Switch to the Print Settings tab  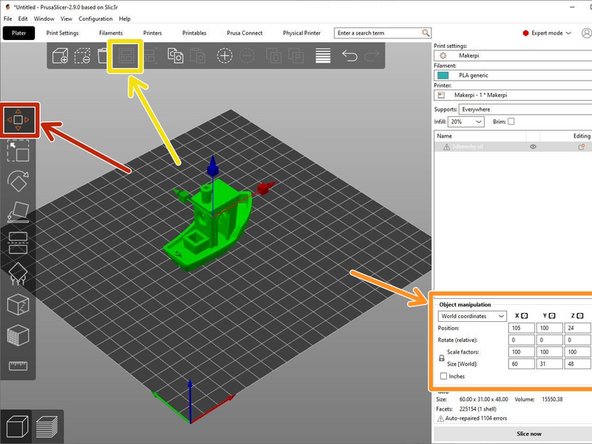[x=62, y=33]
